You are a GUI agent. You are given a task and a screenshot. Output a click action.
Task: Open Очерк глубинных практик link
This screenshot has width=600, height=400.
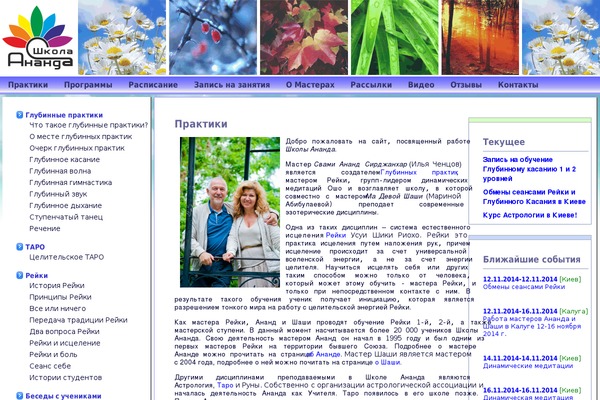point(77,148)
